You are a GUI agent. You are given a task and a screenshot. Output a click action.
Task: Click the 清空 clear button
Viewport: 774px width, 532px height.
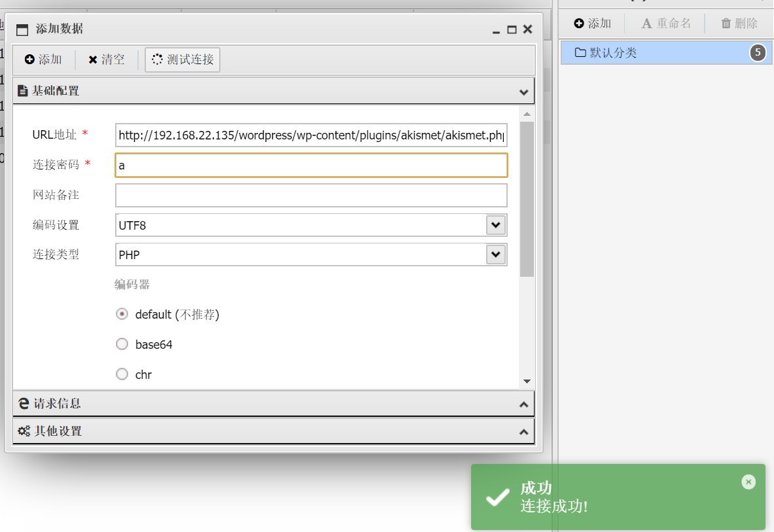tap(107, 60)
